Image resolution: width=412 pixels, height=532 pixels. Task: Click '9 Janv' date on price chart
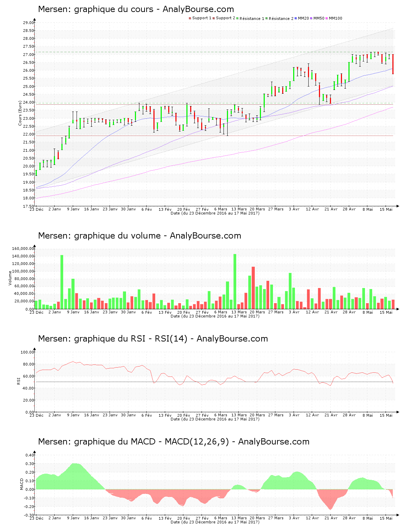click(x=73, y=209)
